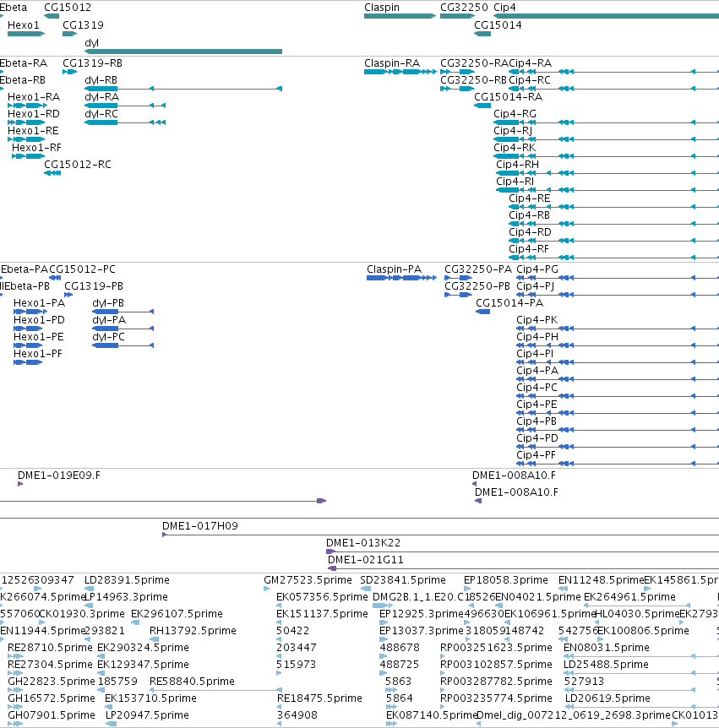Click EST label GM27523.5prime
The image size is (719, 728).
(308, 580)
